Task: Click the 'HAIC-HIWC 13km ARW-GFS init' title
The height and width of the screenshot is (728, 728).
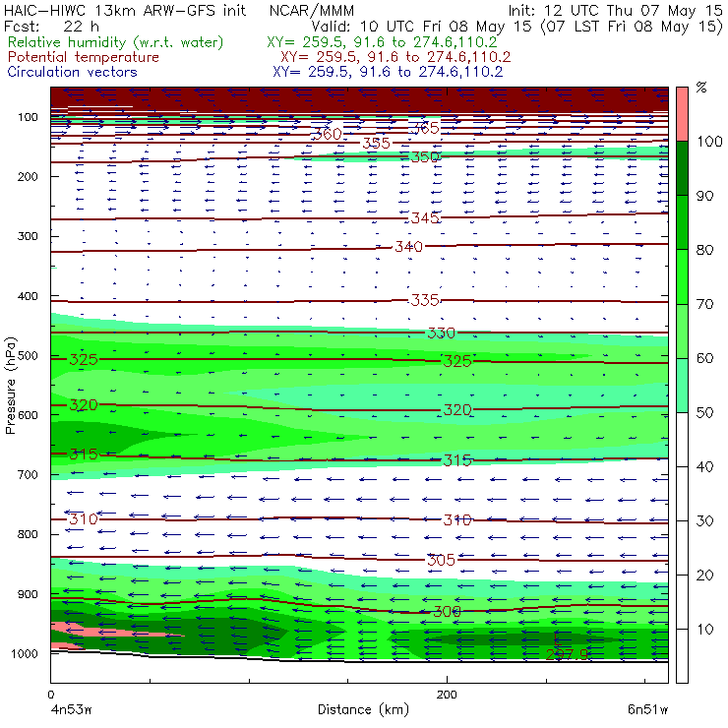Action: (x=124, y=10)
